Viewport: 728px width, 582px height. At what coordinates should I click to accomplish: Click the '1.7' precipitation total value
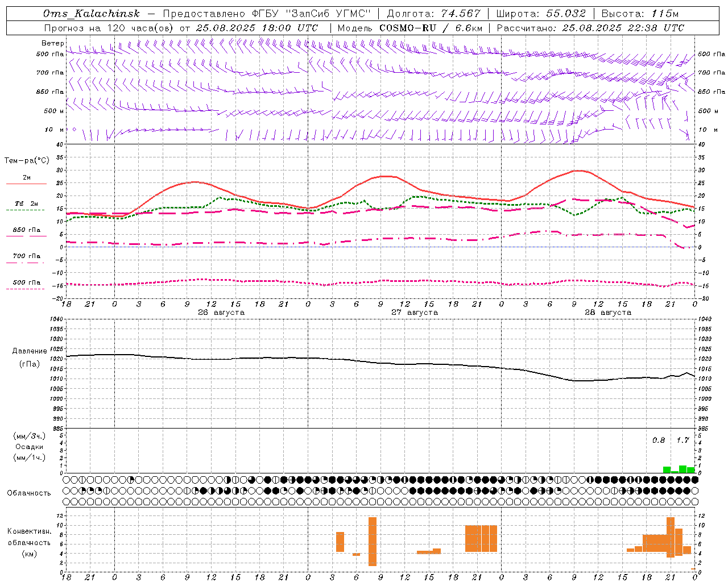click(x=682, y=440)
